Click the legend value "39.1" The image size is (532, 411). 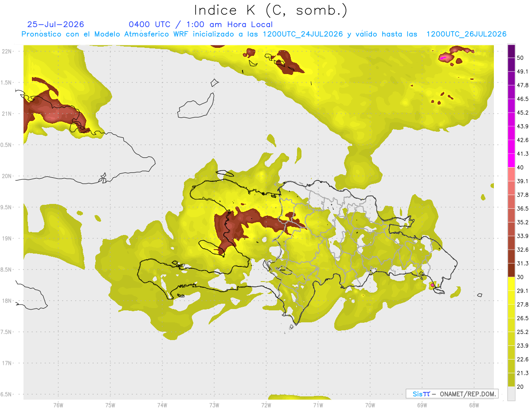(523, 181)
